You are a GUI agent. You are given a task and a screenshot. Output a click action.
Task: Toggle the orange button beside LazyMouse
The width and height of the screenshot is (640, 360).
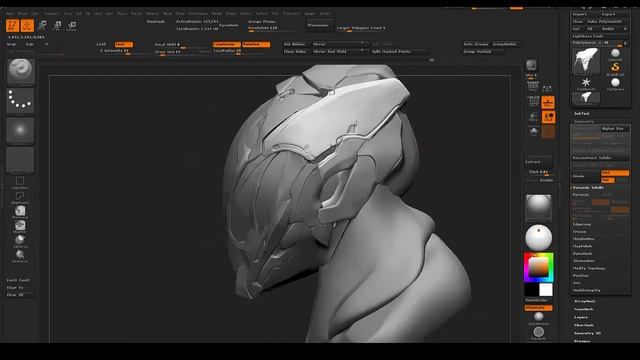[256, 44]
